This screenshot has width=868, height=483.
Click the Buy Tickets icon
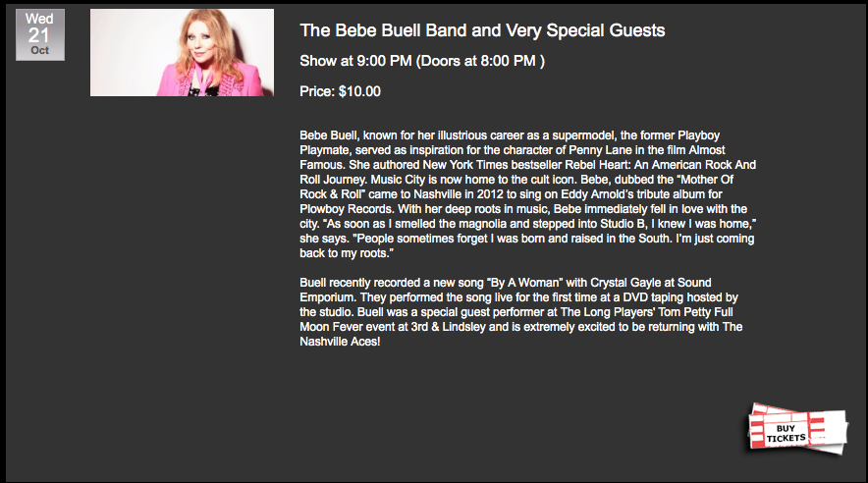pyautogui.click(x=796, y=428)
